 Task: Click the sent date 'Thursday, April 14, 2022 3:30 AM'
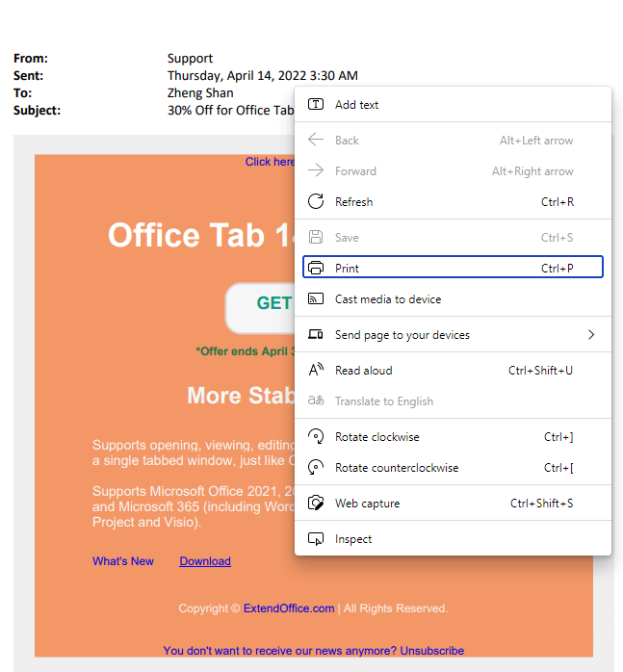coord(263,75)
